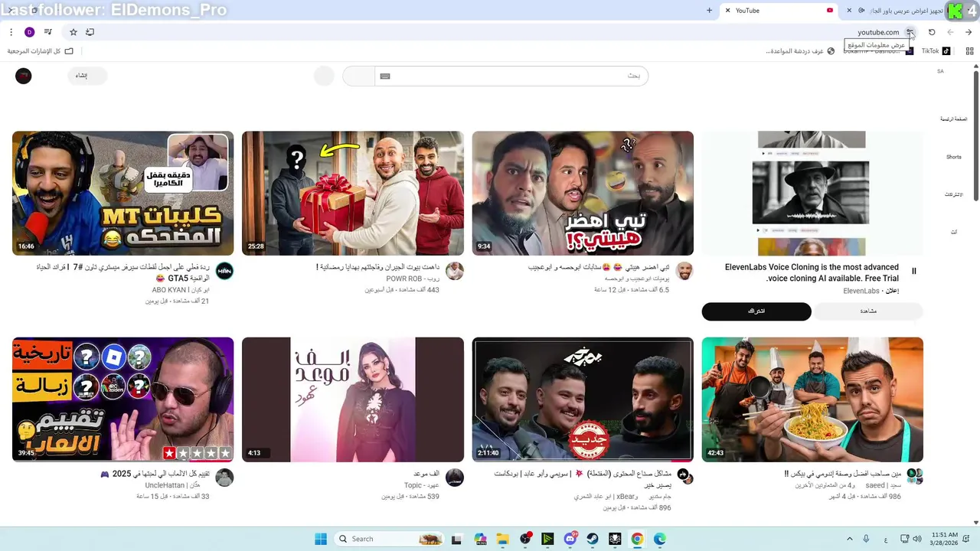Click the black subscribe button on ad
Screen dimensions: 980x551
pyautogui.click(x=756, y=311)
